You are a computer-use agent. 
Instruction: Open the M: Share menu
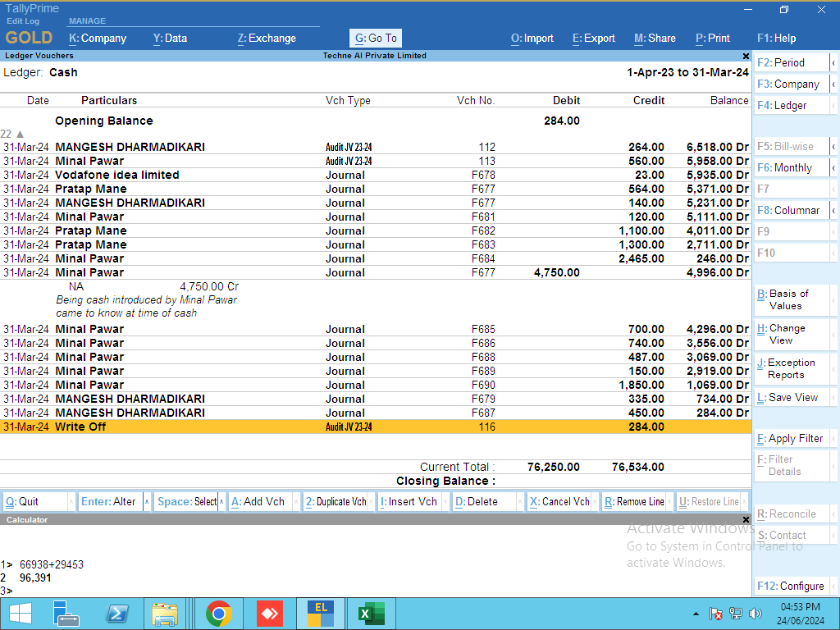coord(655,38)
